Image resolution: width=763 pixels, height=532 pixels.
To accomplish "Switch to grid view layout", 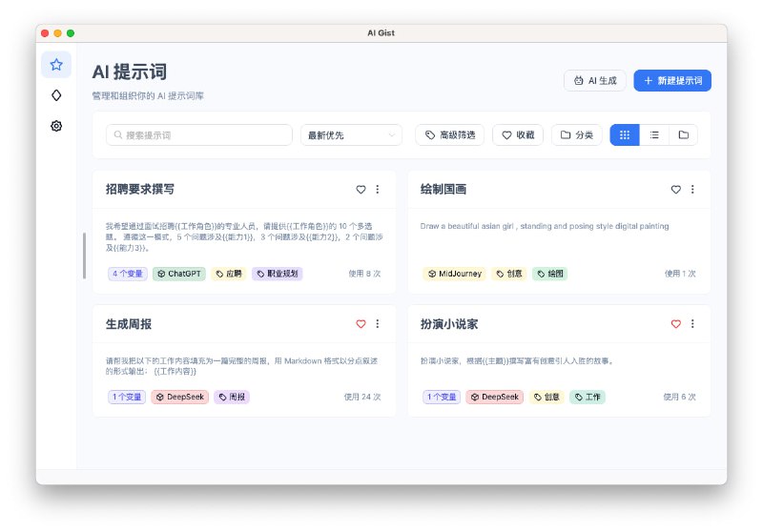I will pos(625,135).
